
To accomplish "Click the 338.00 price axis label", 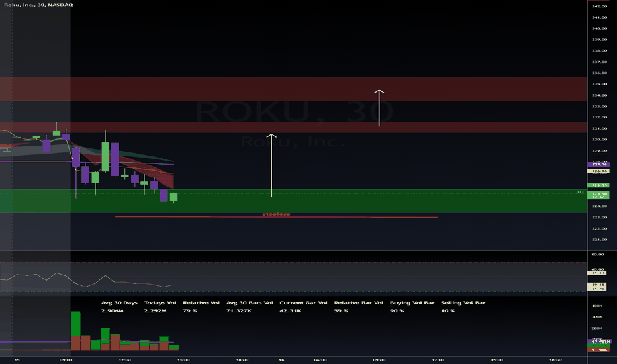I will (x=599, y=51).
